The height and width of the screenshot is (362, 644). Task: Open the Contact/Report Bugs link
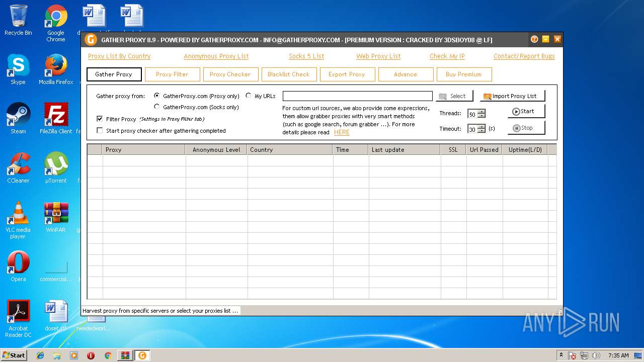coord(524,56)
